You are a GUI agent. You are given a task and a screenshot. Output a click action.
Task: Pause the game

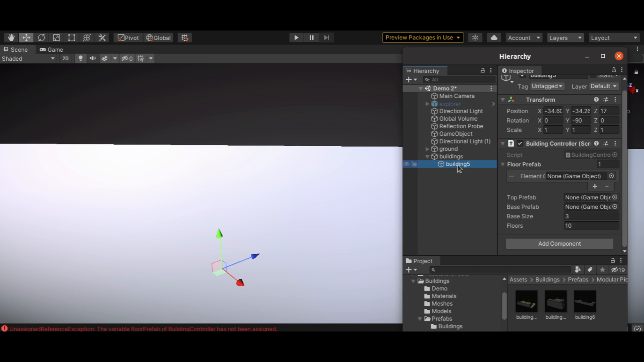[x=312, y=38]
